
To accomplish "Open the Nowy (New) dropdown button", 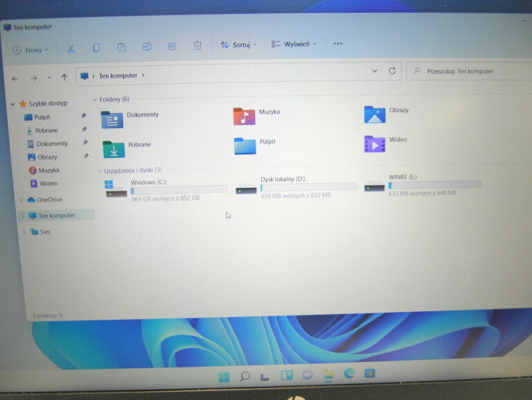I will 31,50.
